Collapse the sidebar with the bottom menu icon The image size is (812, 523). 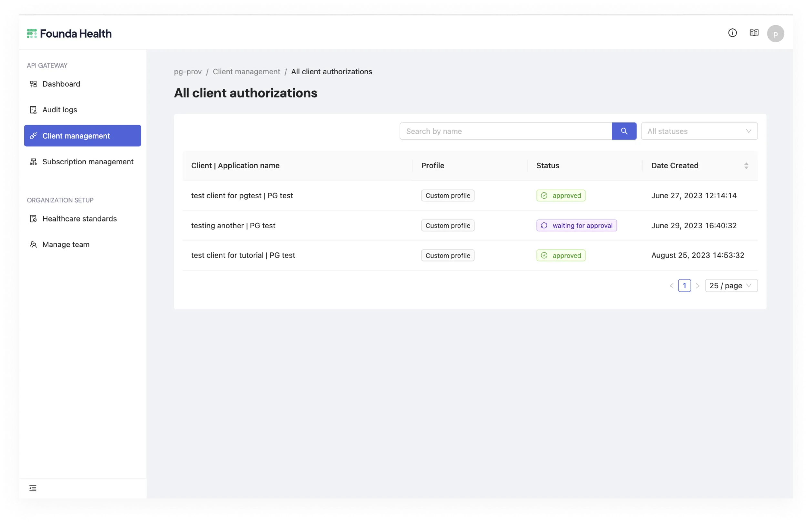coord(33,488)
